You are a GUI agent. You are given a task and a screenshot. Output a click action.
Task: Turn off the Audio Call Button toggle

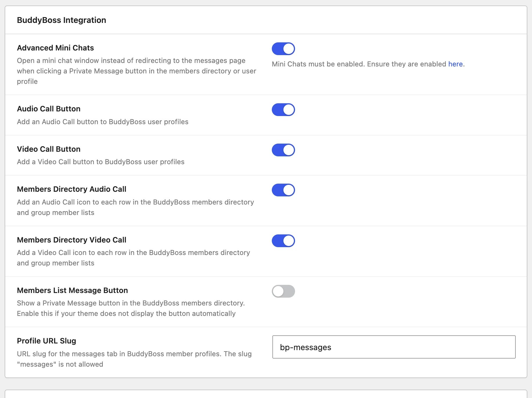click(x=283, y=110)
